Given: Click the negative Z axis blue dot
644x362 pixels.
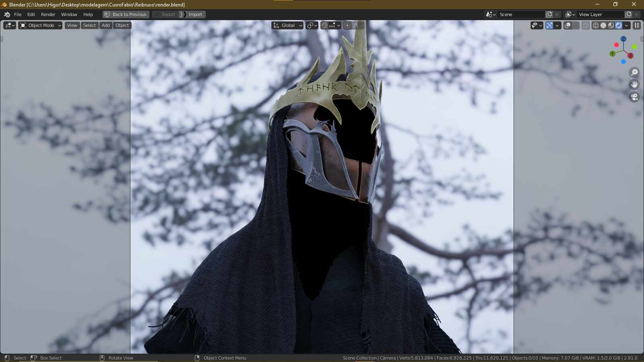Looking at the screenshot, I should 623,62.
